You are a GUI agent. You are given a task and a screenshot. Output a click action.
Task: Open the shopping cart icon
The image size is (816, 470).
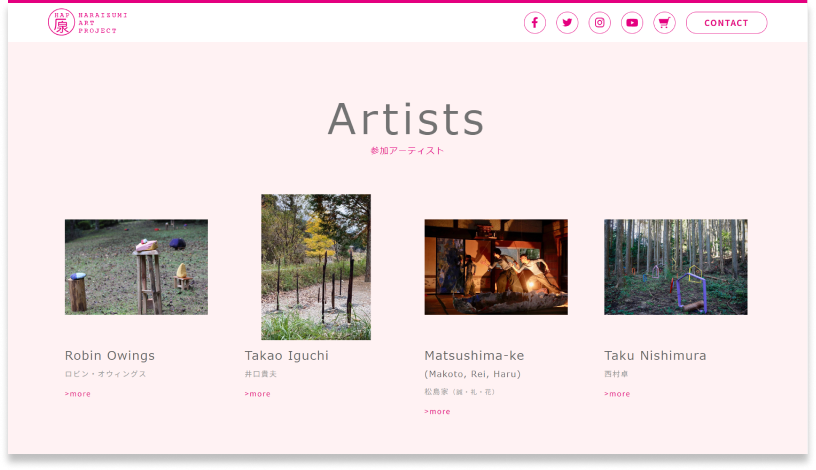pos(664,23)
